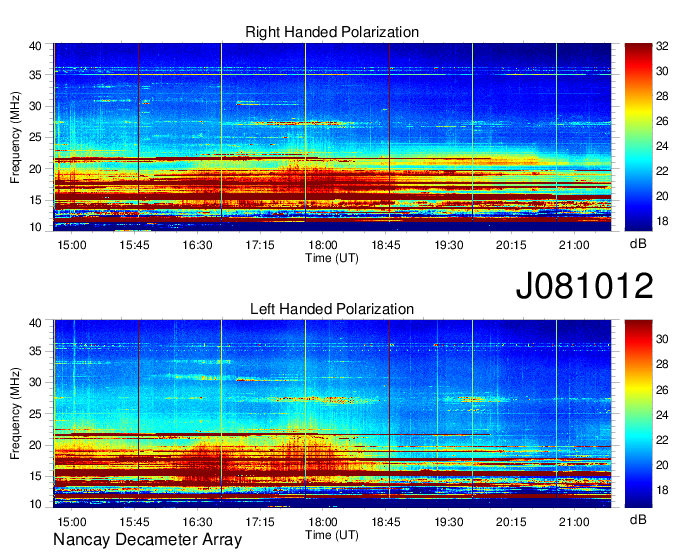Image resolution: width=680 pixels, height=552 pixels.
Task: Click the colorbar of the right-handed plot
Action: [638, 137]
